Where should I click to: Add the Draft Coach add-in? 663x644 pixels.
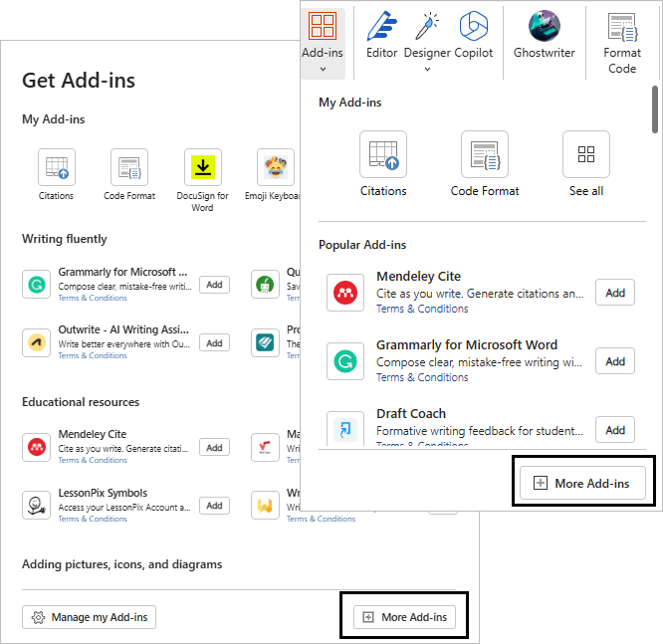615,430
